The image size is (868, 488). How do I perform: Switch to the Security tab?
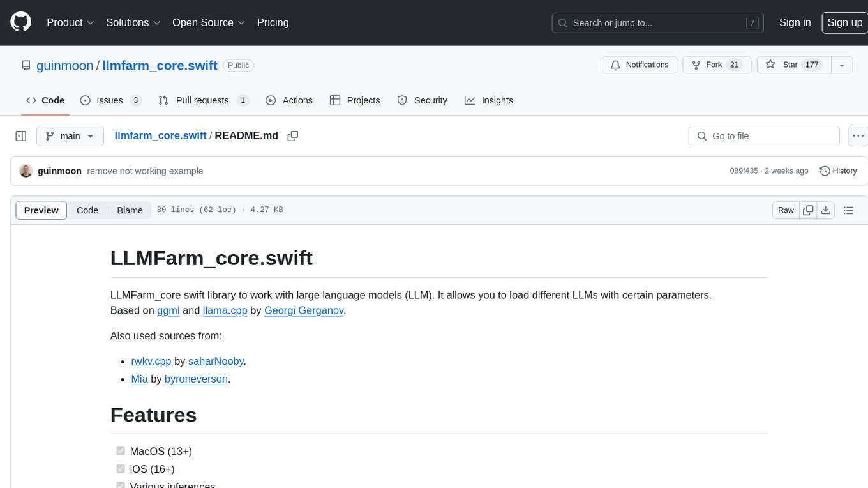click(422, 100)
